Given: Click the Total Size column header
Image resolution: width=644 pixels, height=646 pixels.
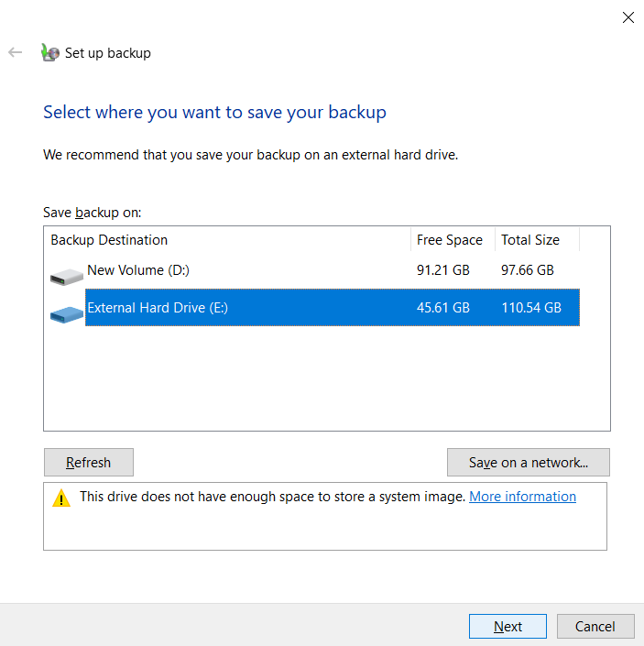Looking at the screenshot, I should (529, 240).
